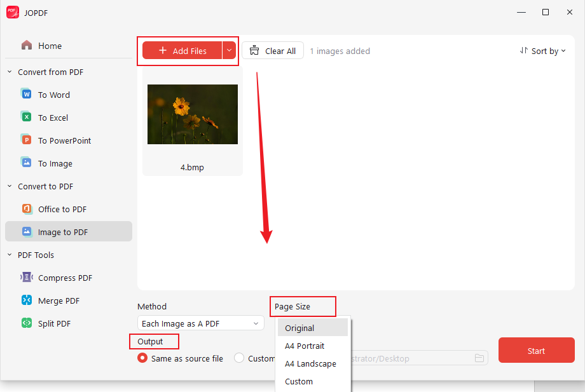Collapse the Convert from PDF section
Viewport: 585px width, 392px height.
(9, 72)
